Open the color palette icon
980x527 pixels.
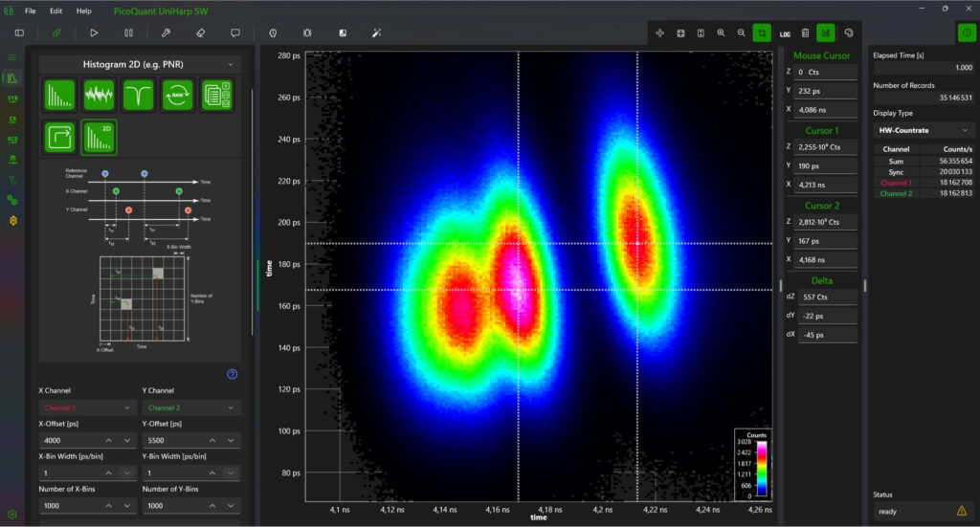(x=848, y=33)
